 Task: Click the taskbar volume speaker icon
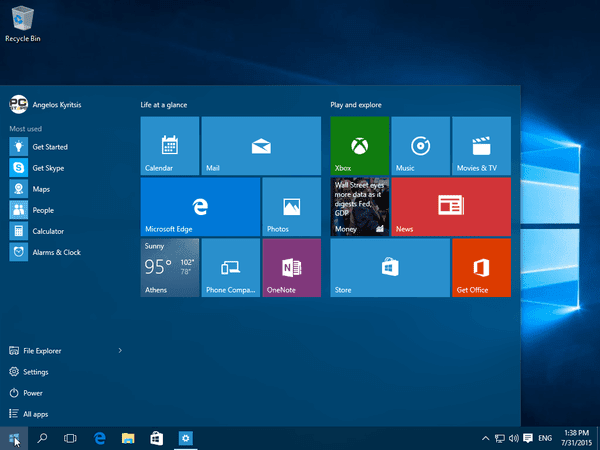[514, 438]
